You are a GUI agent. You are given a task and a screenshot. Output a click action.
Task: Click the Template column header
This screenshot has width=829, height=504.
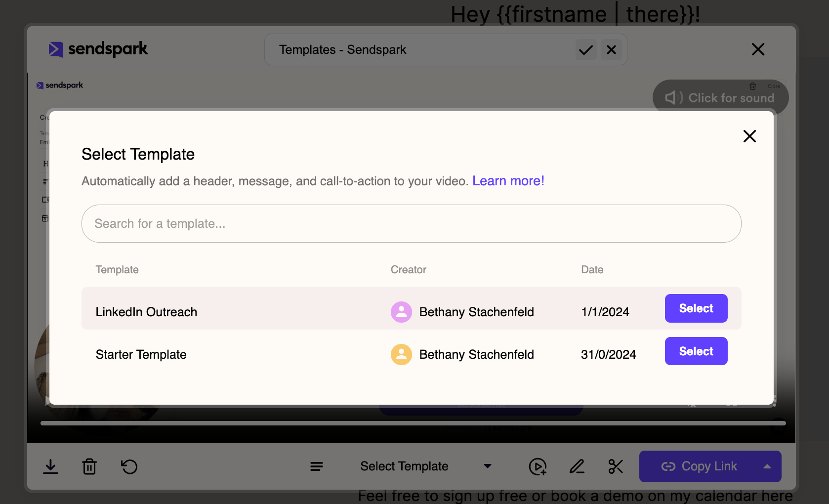coord(117,270)
